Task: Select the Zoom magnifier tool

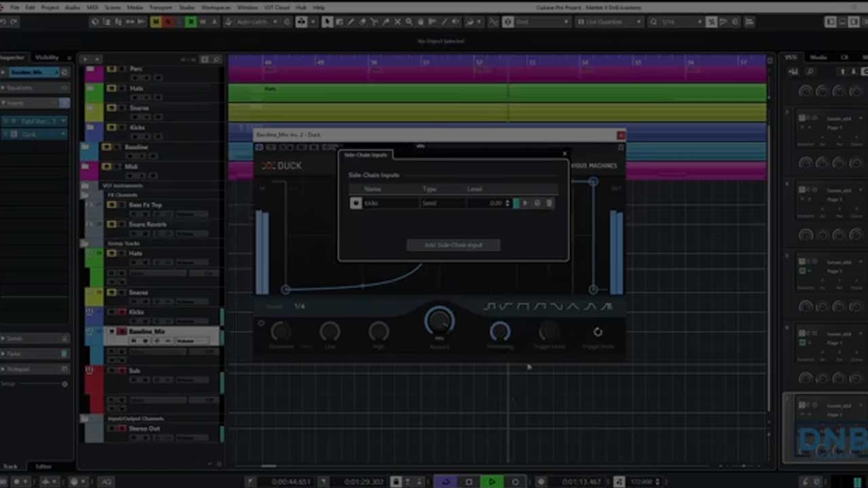Action: pyautogui.click(x=409, y=22)
